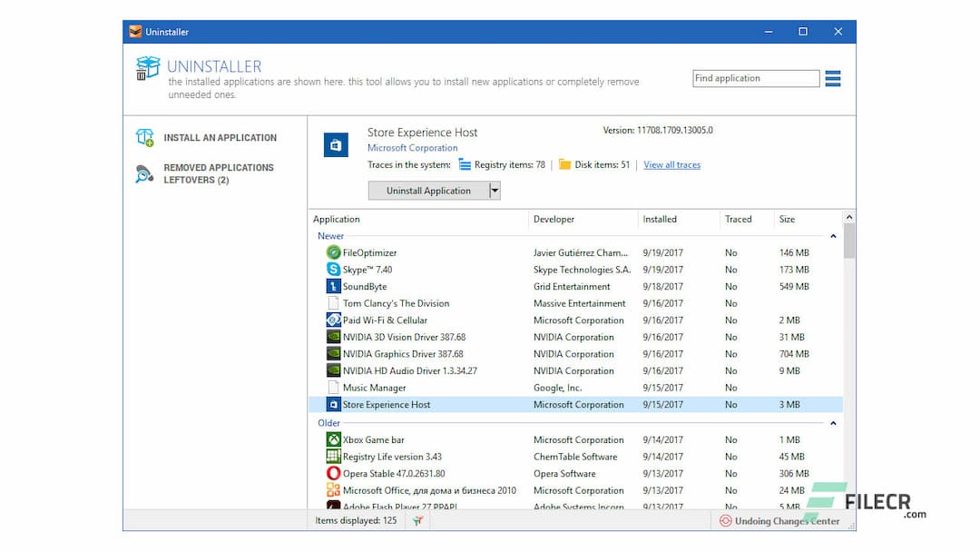This screenshot has height=552, width=980.
Task: Collapse the Newer group
Action: click(x=833, y=235)
